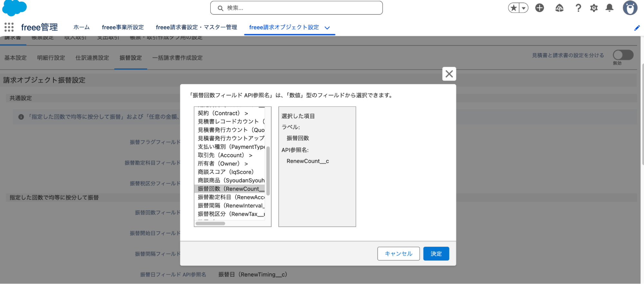Select 振替間隔 (RenewInterval_ field
This screenshot has width=644, height=284.
click(x=229, y=206)
